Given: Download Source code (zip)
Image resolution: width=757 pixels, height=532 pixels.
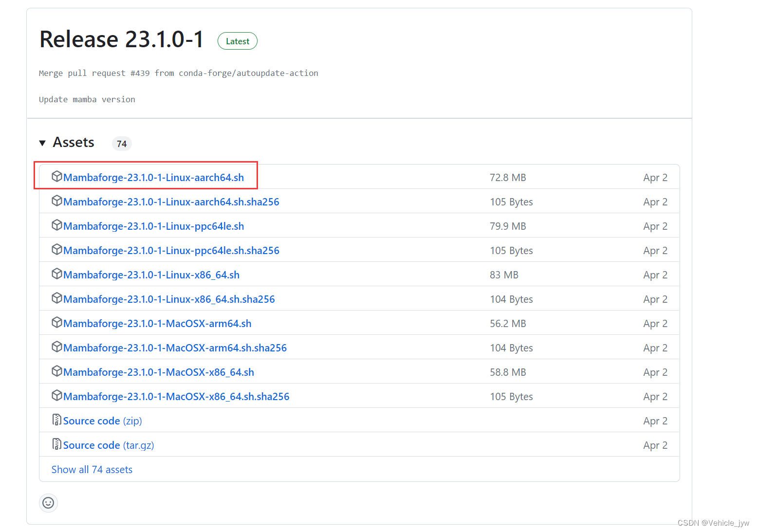Looking at the screenshot, I should click(x=102, y=421).
